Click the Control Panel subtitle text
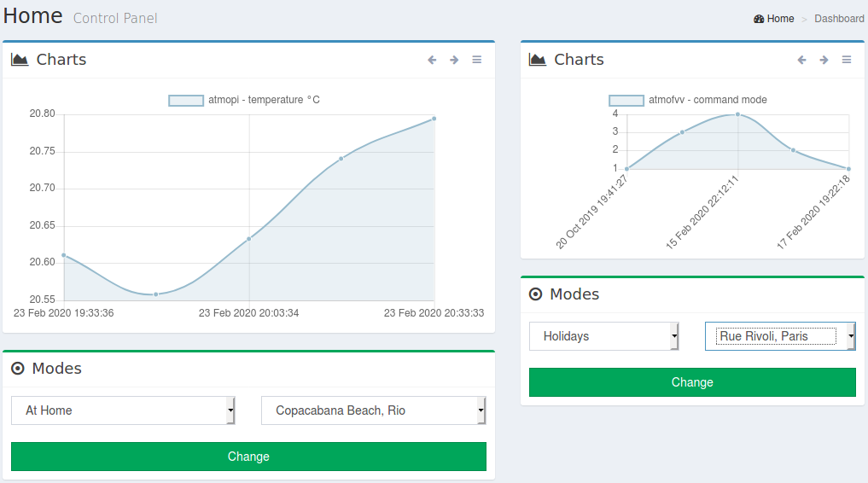 pyautogui.click(x=115, y=18)
